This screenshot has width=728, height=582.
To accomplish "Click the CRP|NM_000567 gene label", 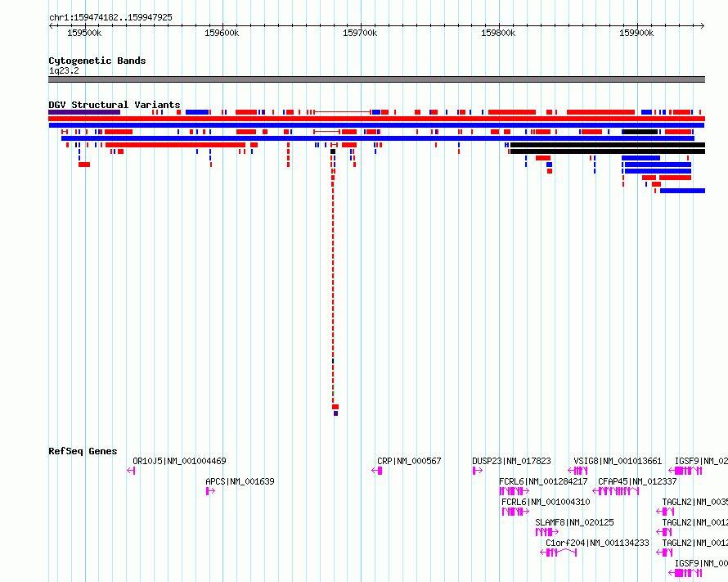I will [x=409, y=461].
